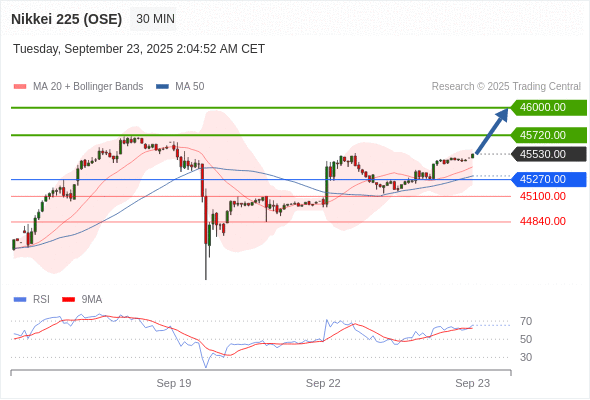The image size is (590, 400).
Task: Click the red 9MA legend swatch
Action: click(x=68, y=300)
